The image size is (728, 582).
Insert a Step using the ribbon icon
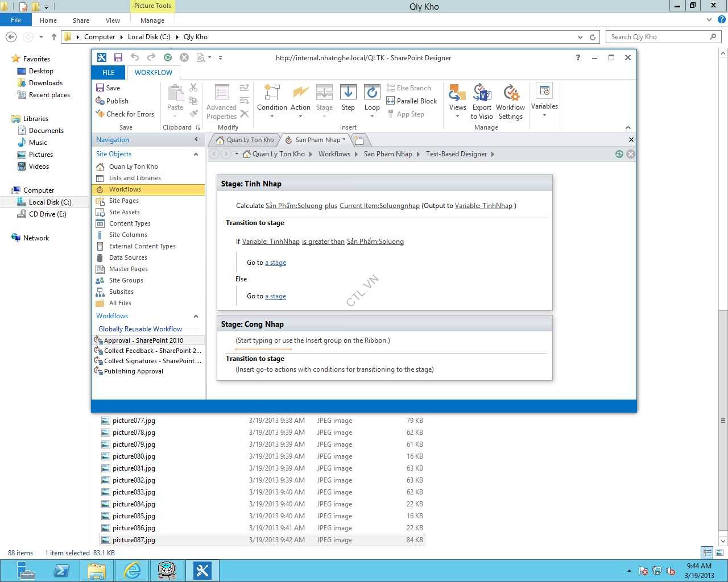(x=348, y=94)
